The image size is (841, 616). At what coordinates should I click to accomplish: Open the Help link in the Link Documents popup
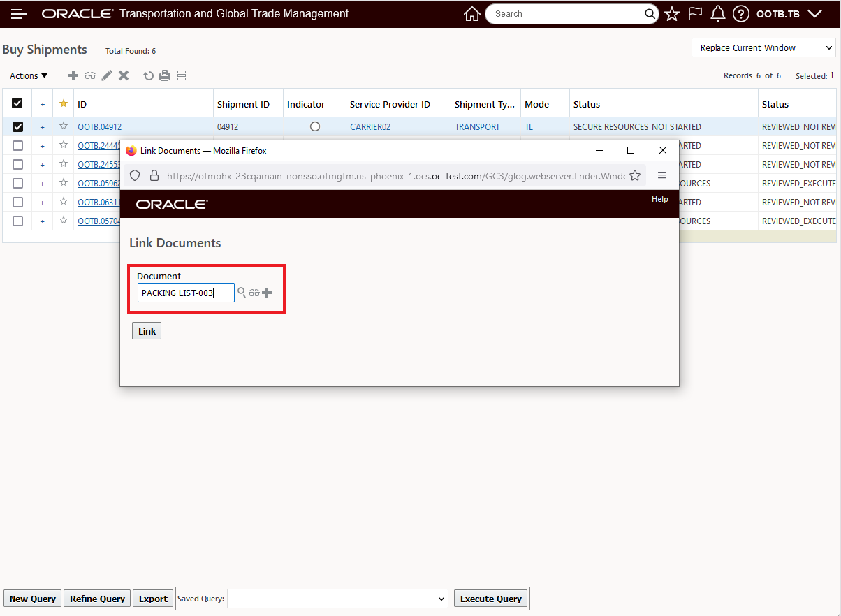(660, 199)
